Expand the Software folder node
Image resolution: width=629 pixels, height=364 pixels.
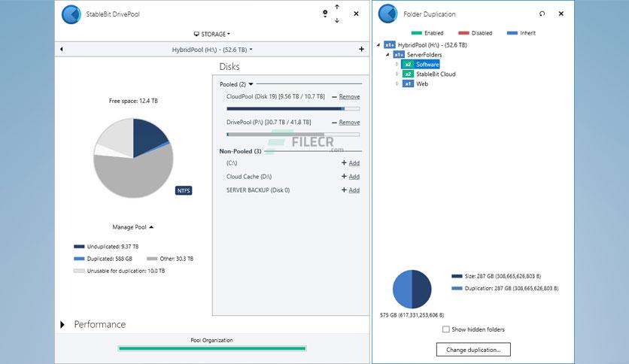coord(397,64)
